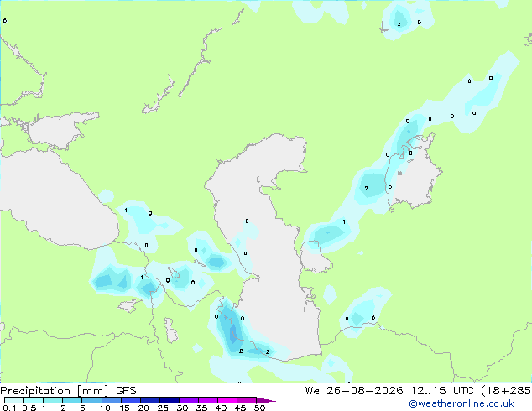This screenshot has height=411, width=532.
Task: Pick the 15–20 mm blue legend swatch
Action: pos(131,400)
